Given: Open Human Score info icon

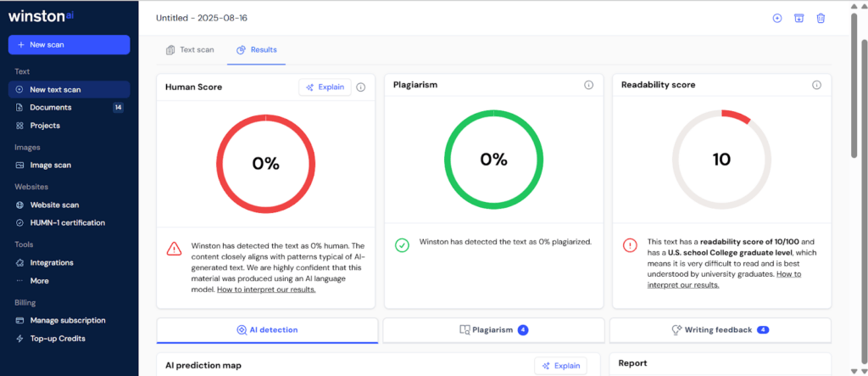Looking at the screenshot, I should (x=360, y=87).
